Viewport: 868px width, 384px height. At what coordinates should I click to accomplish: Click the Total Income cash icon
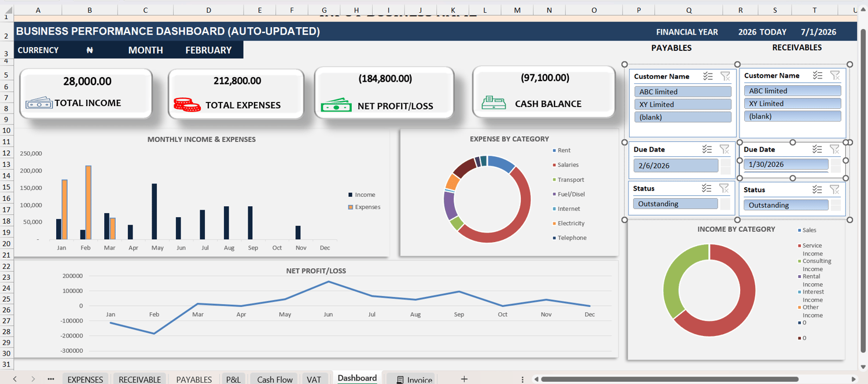click(39, 103)
